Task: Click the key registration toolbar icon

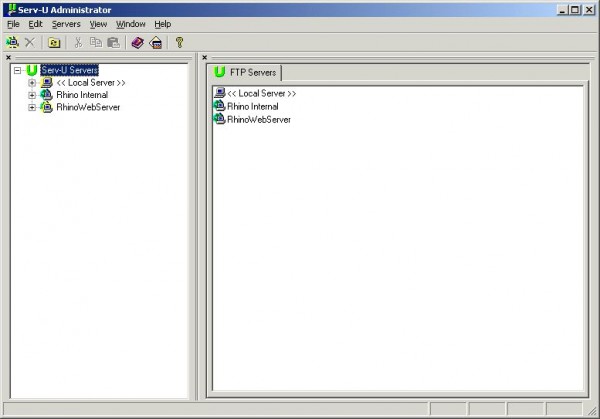Action: click(x=179, y=42)
